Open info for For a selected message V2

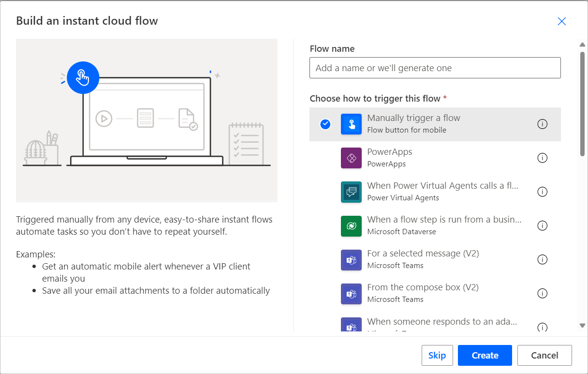pyautogui.click(x=543, y=259)
